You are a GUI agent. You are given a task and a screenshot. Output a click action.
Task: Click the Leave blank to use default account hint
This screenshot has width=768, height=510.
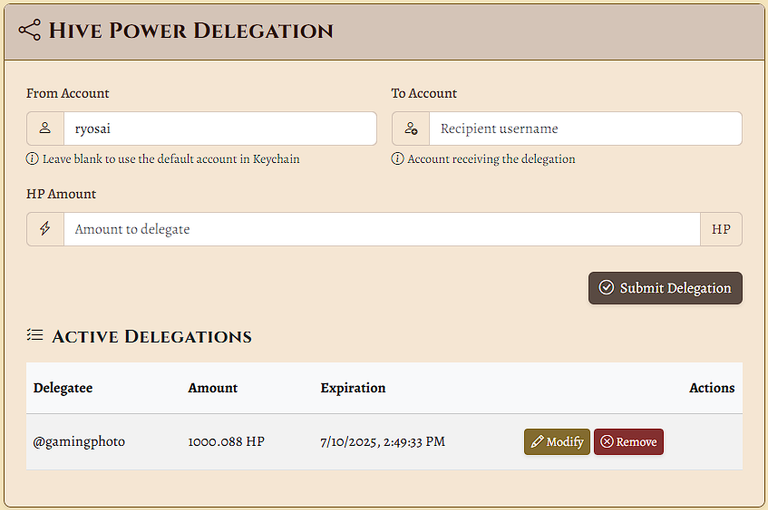(x=171, y=159)
